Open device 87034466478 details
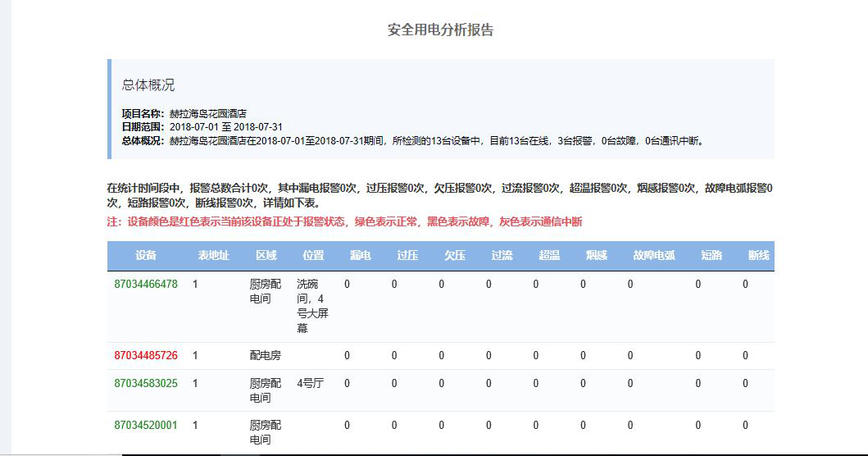The width and height of the screenshot is (868, 456). click(145, 285)
